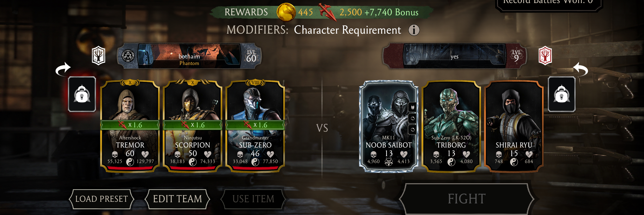Image resolution: width=644 pixels, height=215 pixels.
Task: Tap the gold dragon koin icon
Action: click(x=286, y=12)
